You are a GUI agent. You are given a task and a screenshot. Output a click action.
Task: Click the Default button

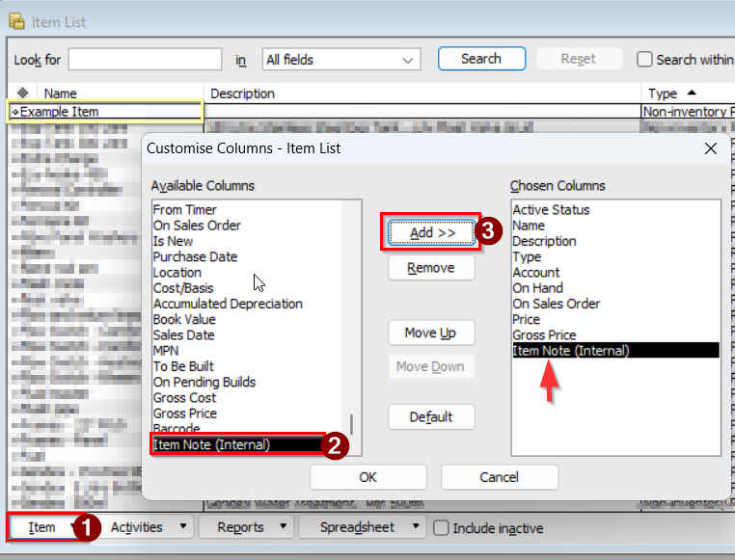pos(431,416)
